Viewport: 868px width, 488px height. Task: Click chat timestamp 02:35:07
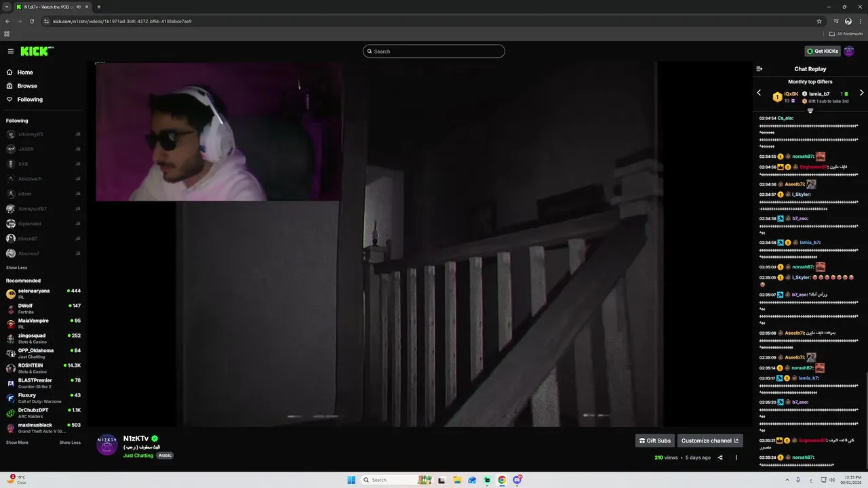click(x=768, y=295)
